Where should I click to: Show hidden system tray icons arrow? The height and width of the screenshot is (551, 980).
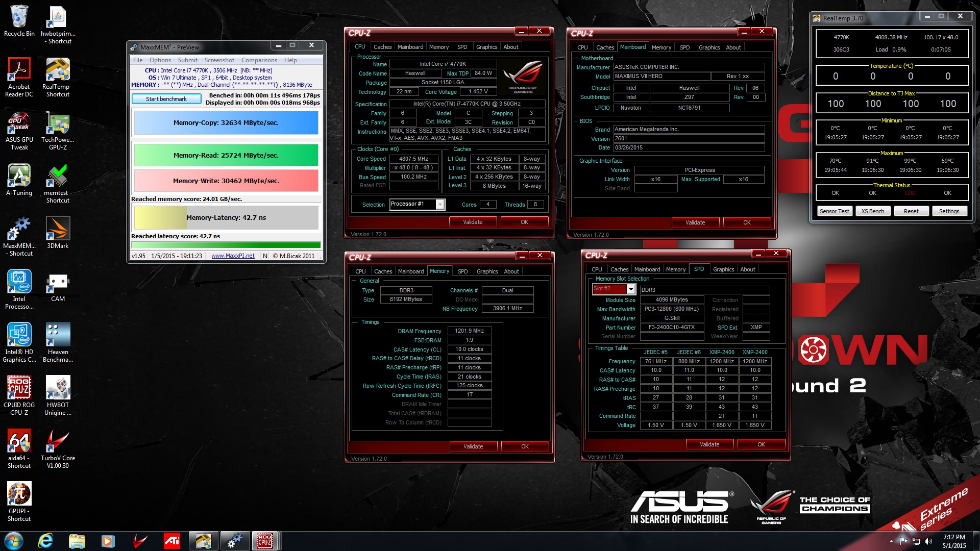click(x=891, y=541)
